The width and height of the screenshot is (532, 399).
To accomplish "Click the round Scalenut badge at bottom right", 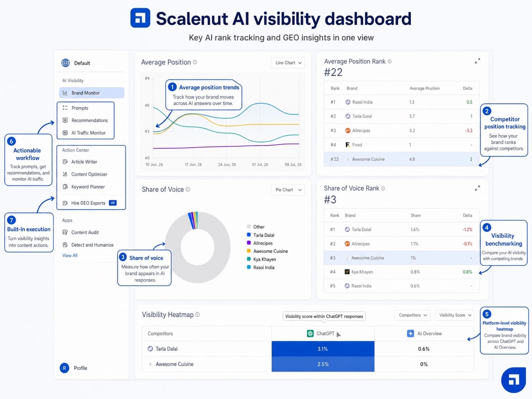I will [x=513, y=380].
